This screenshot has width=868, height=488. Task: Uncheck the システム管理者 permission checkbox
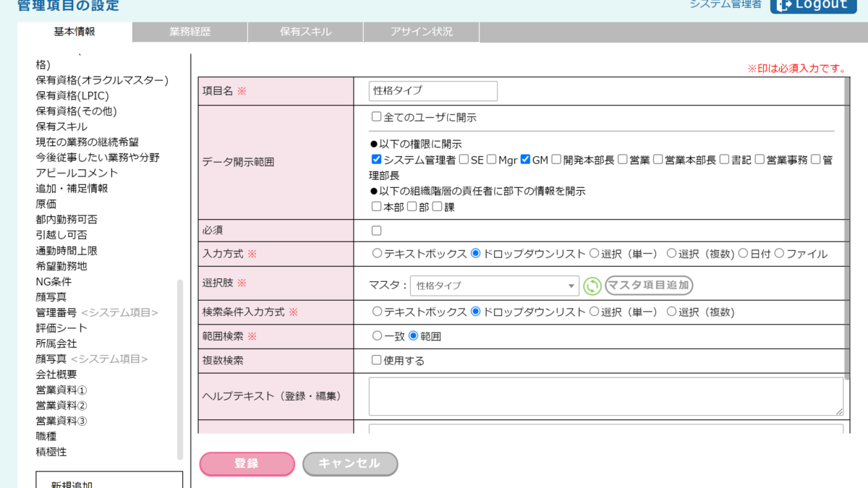[x=376, y=160]
